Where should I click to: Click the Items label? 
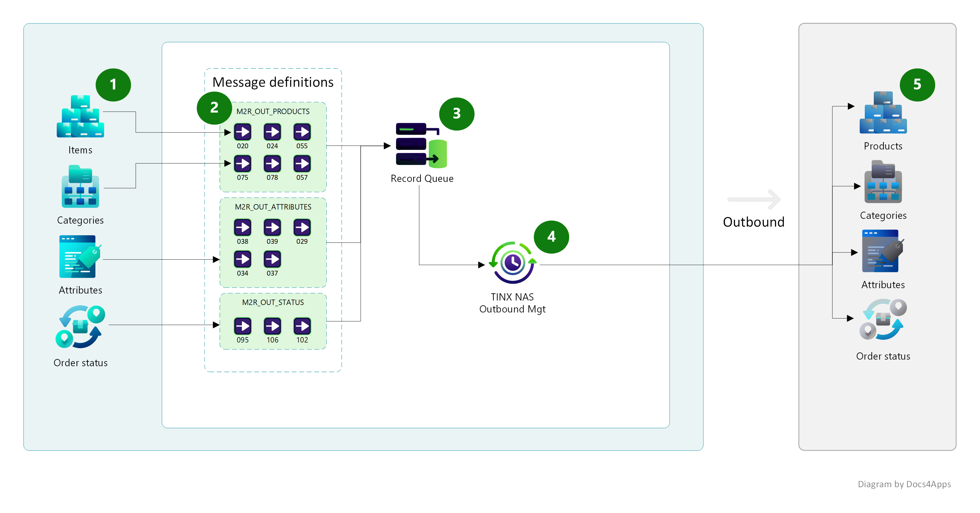pos(80,150)
